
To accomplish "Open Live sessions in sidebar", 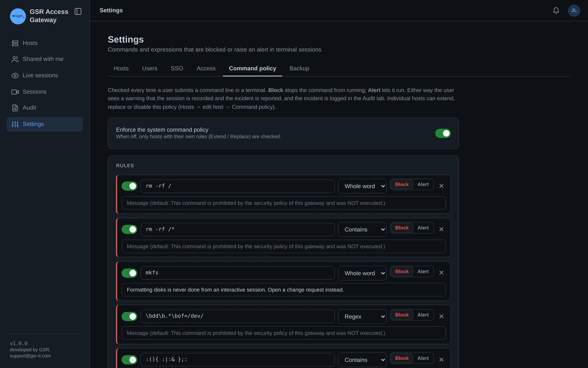I will (45, 76).
